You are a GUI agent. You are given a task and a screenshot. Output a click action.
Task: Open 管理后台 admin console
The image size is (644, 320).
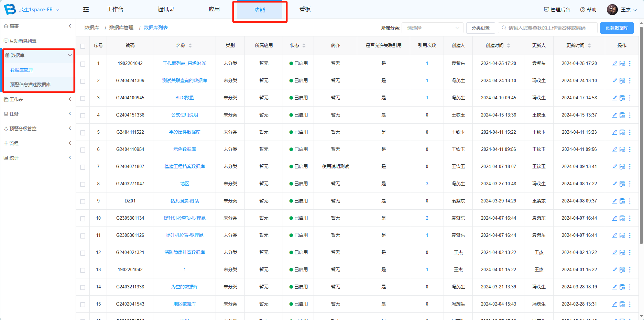(x=557, y=10)
